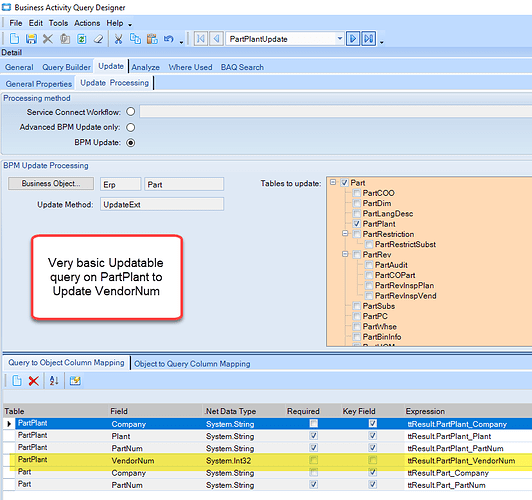
Task: Click the New document toolbar icon
Action: (14, 39)
